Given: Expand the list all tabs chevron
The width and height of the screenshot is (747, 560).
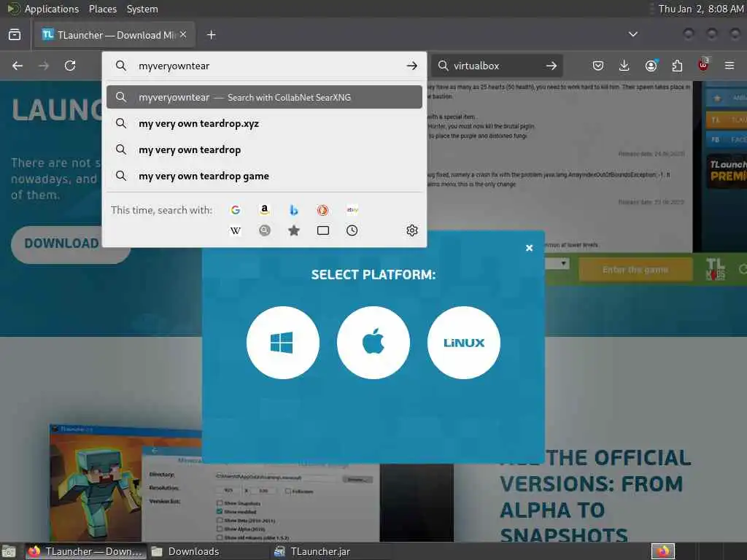Looking at the screenshot, I should click(x=633, y=34).
